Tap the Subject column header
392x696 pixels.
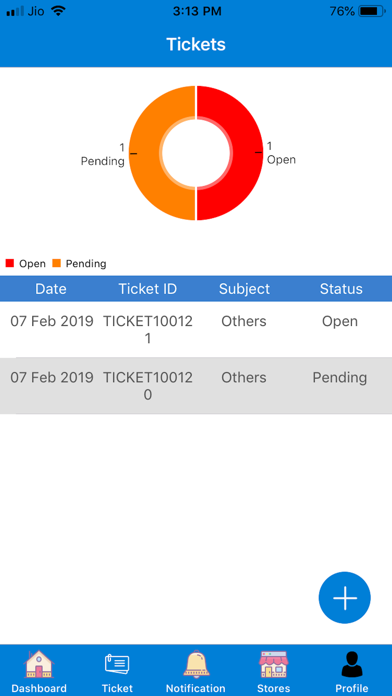(244, 289)
